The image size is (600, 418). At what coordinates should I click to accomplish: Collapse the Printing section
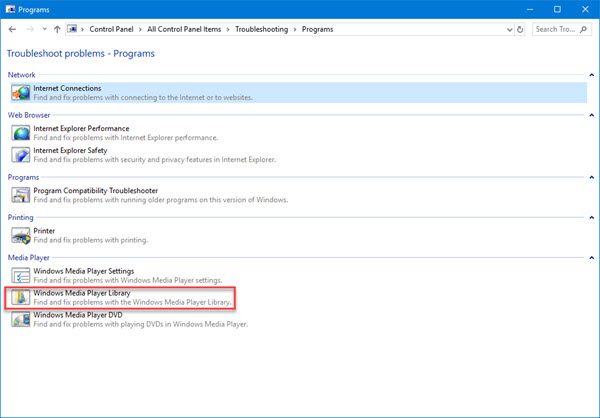(x=592, y=217)
